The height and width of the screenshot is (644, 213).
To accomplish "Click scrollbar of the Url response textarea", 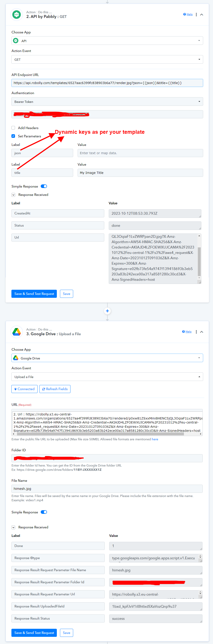I will pos(199,261).
